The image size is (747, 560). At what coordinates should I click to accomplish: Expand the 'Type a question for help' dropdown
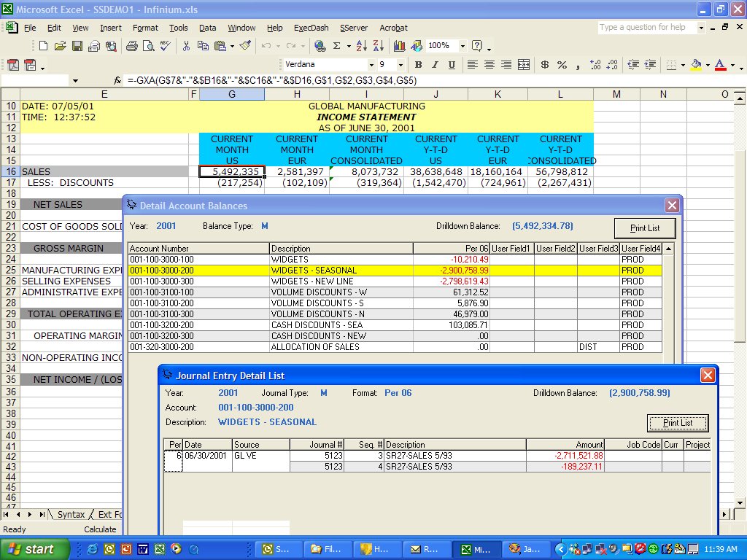click(701, 28)
